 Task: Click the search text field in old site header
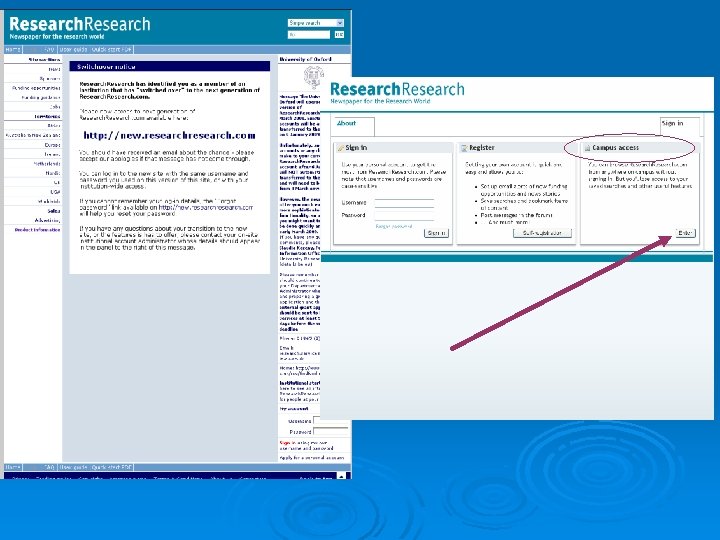click(x=309, y=34)
